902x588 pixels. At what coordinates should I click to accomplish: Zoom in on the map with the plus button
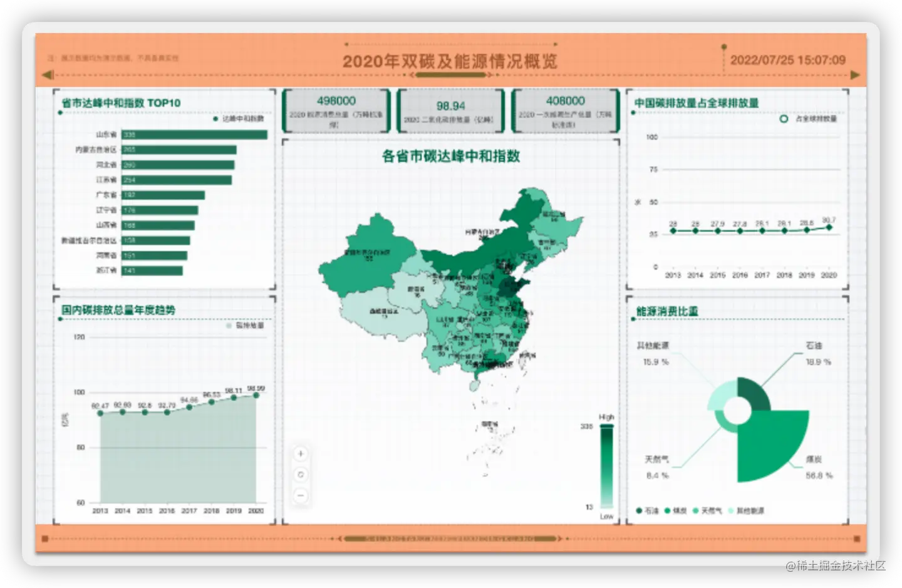click(x=301, y=453)
